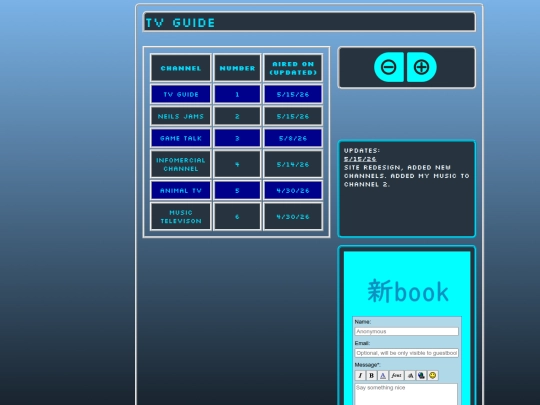The image size is (540, 405).
Task: Toggle italic formatting in guestbook toolbar
Action: [360, 375]
